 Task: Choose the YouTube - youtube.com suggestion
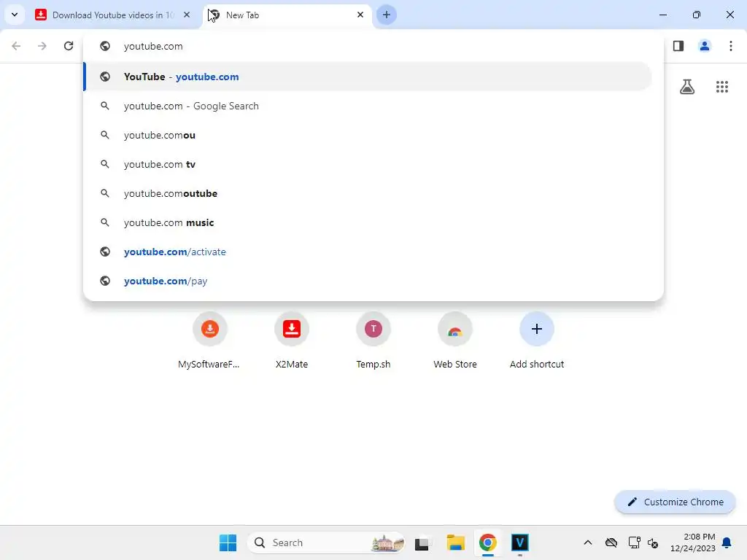[368, 77]
